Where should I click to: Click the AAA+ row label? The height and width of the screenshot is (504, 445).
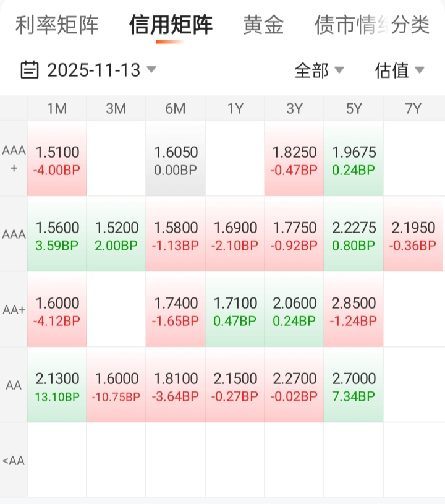[x=14, y=158]
